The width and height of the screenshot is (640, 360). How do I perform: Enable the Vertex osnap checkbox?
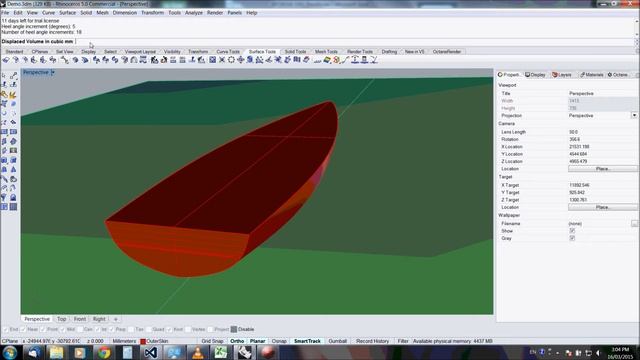tap(187, 329)
